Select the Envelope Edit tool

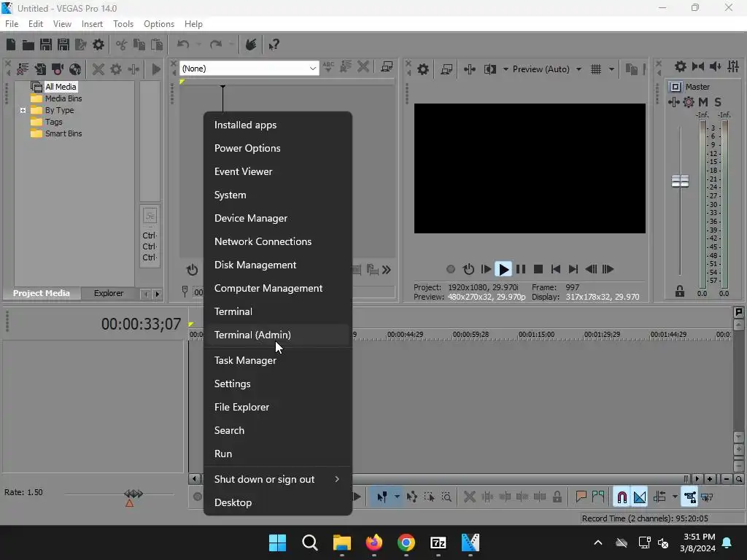(411, 497)
